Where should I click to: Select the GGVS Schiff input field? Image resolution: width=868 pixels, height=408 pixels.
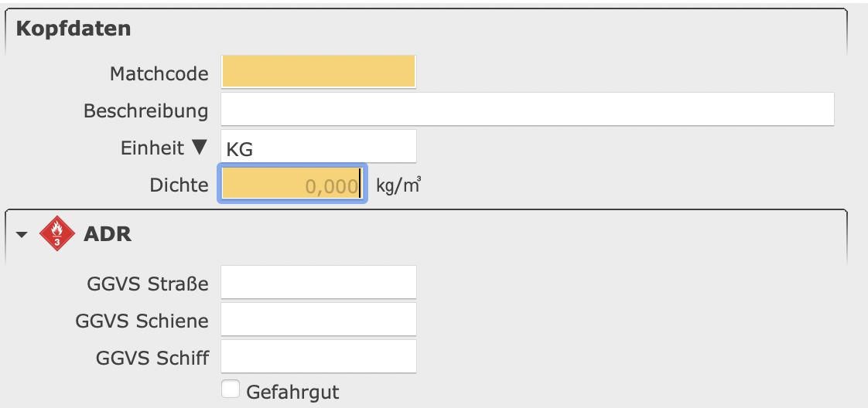pyautogui.click(x=319, y=356)
